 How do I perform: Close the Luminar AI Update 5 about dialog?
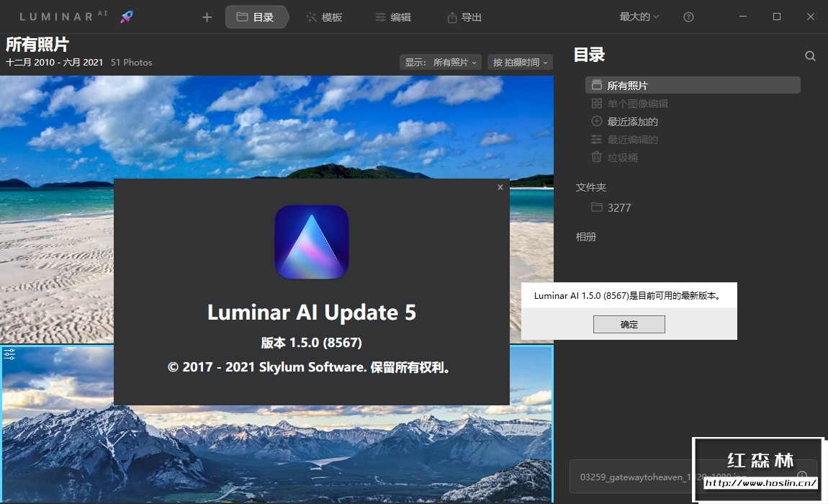[x=500, y=187]
